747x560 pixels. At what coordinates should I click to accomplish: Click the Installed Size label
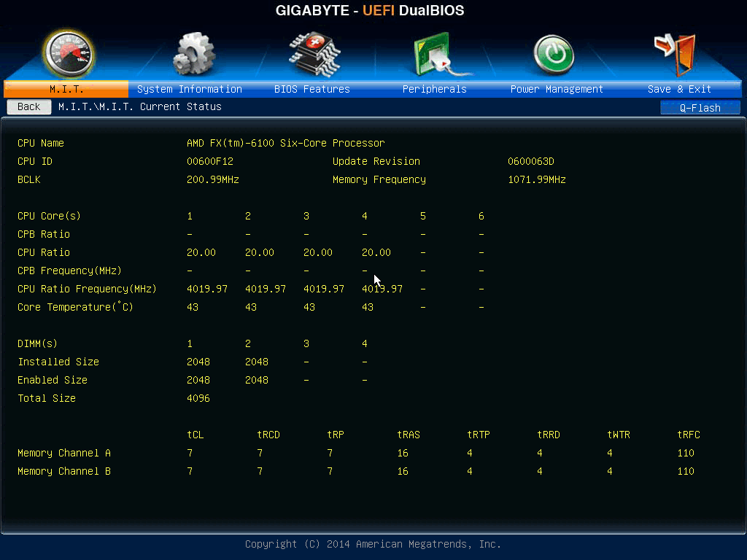(58, 362)
